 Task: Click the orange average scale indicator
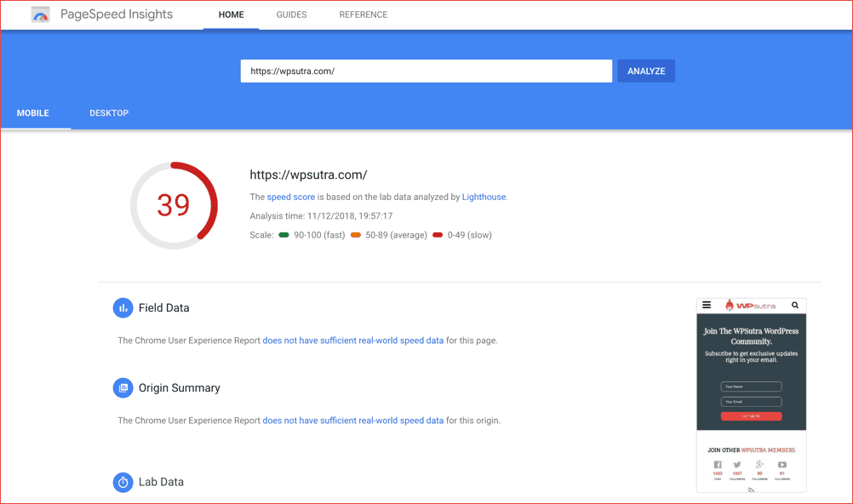point(355,235)
